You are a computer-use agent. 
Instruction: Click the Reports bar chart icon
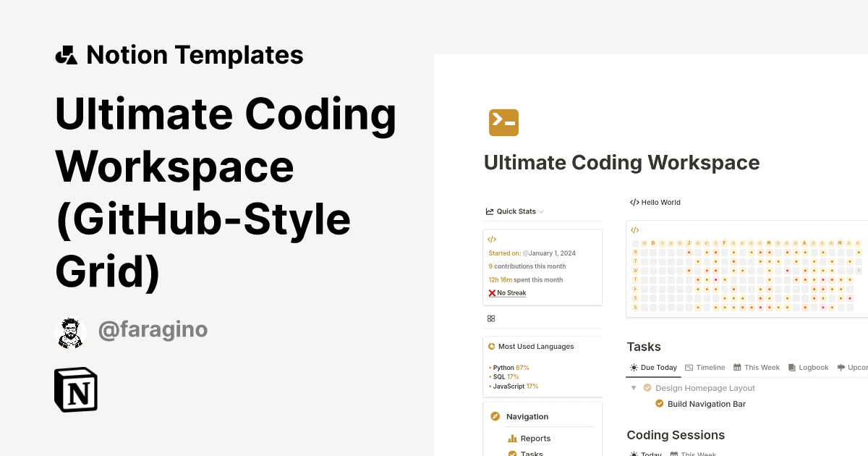click(x=512, y=438)
